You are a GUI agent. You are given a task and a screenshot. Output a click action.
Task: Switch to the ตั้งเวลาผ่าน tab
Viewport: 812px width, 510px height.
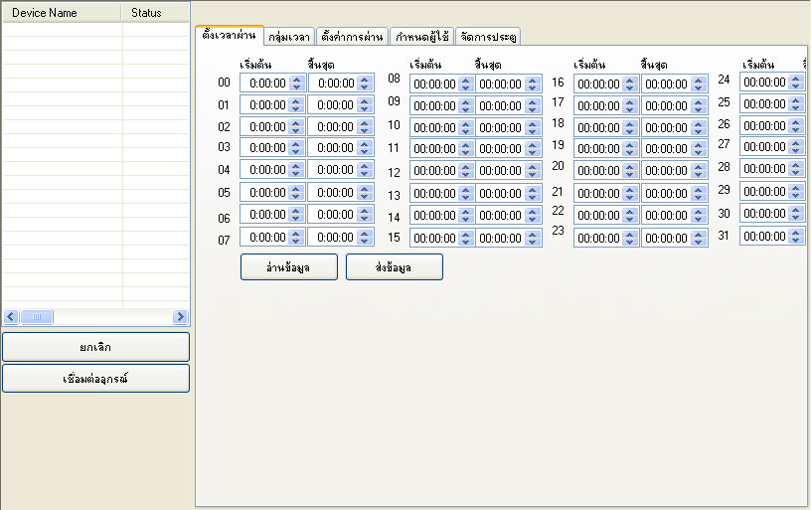click(x=230, y=35)
